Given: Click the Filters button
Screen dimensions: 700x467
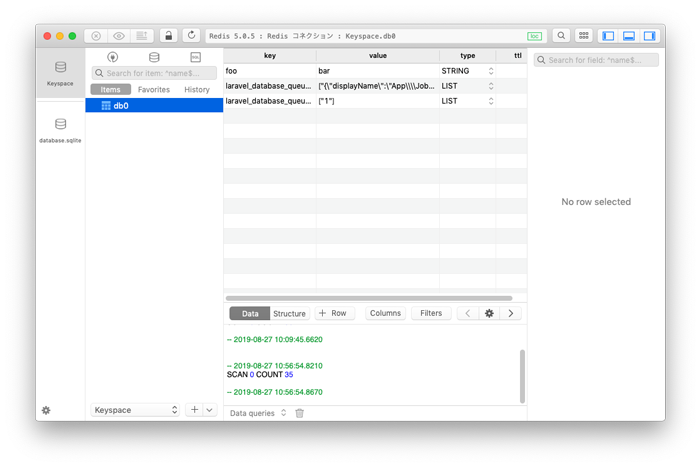Looking at the screenshot, I should [431, 313].
